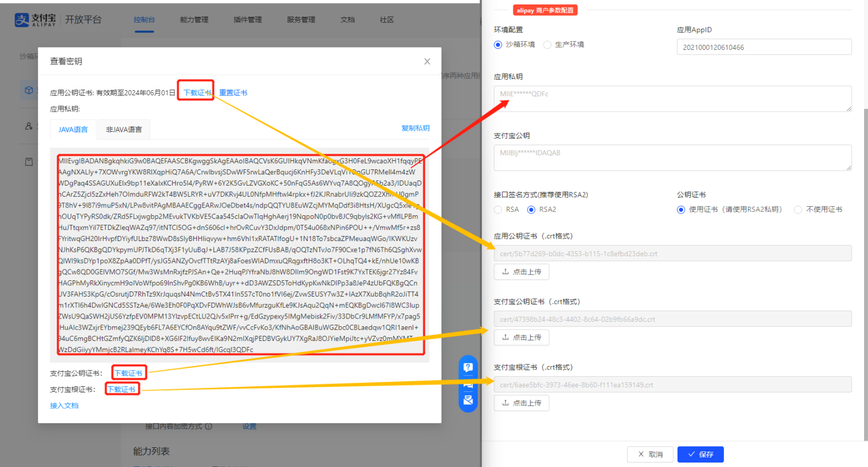Open the 能力管理 navigation item
The image size is (868, 467).
tap(194, 20)
